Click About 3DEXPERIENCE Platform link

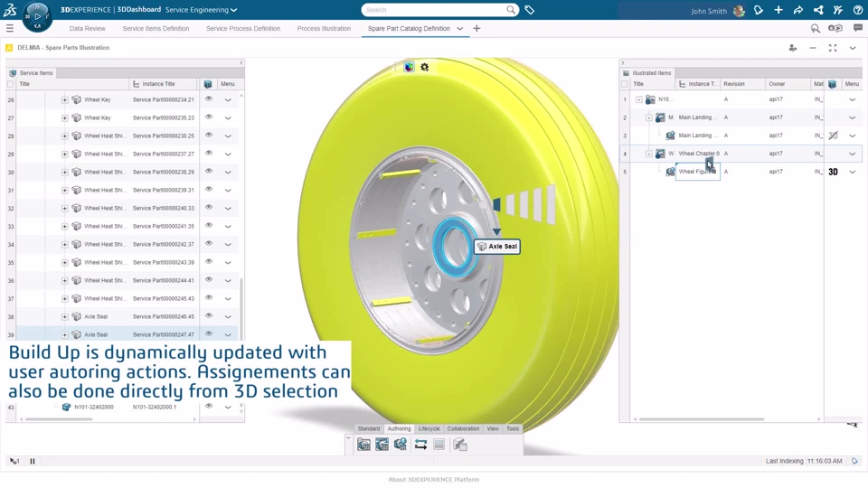click(434, 480)
